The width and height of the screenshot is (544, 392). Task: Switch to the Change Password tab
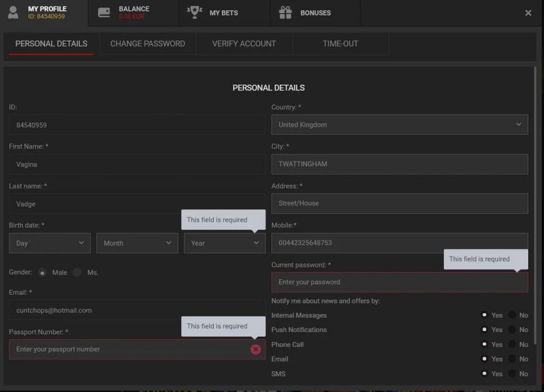point(147,43)
